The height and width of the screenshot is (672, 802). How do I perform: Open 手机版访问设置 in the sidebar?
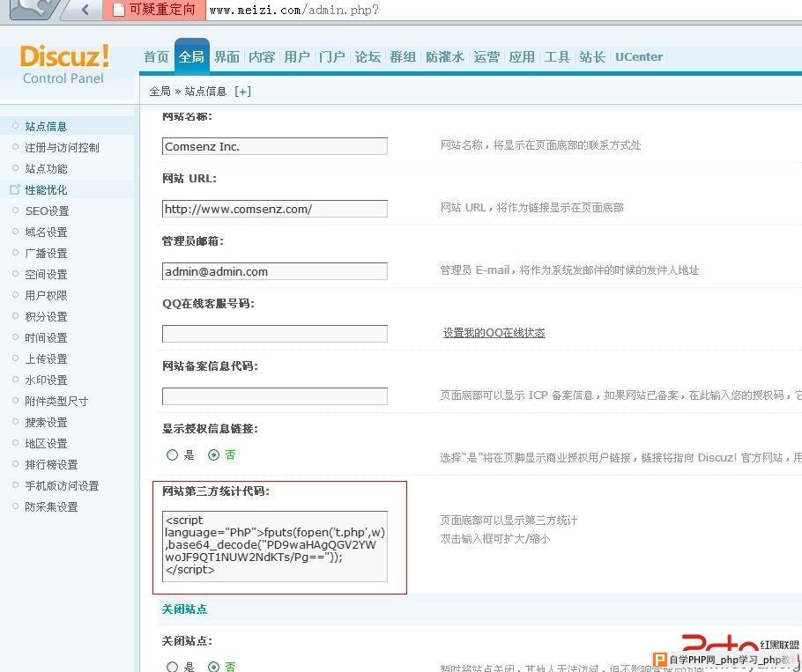(62, 486)
